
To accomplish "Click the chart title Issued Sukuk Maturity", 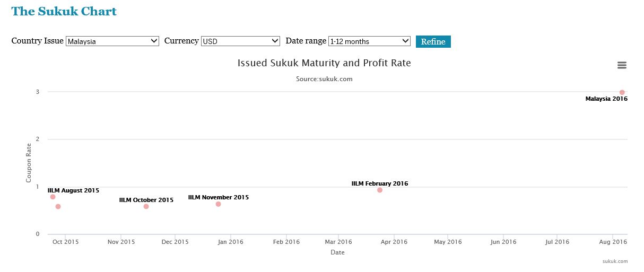I will [324, 63].
